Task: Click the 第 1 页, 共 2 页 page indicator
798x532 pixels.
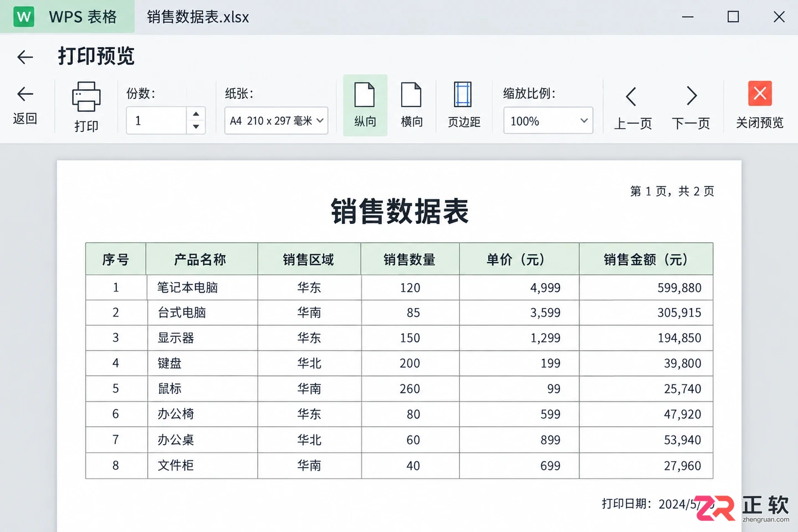Action: point(672,191)
